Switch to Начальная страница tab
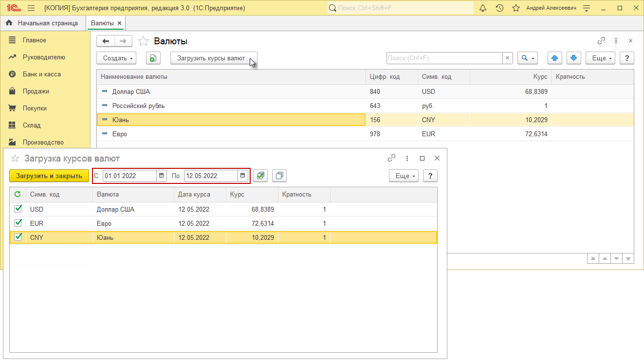The width and height of the screenshot is (644, 360). pyautogui.click(x=43, y=23)
